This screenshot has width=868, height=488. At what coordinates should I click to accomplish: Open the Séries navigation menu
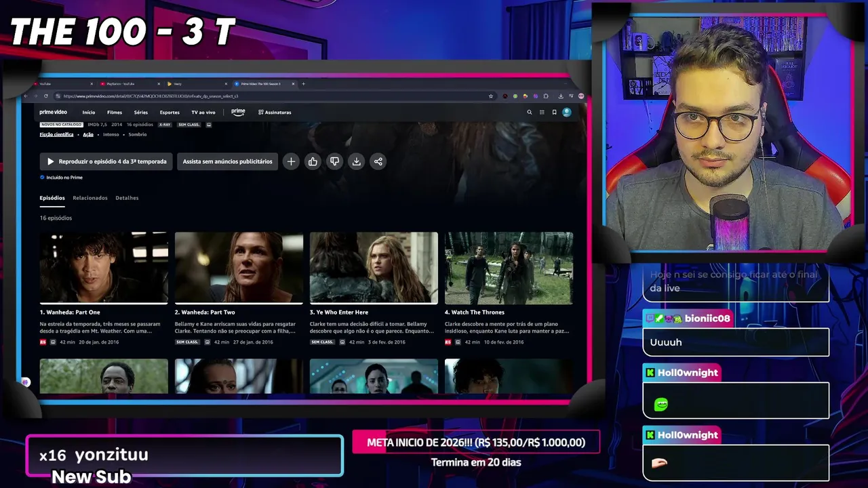(141, 113)
